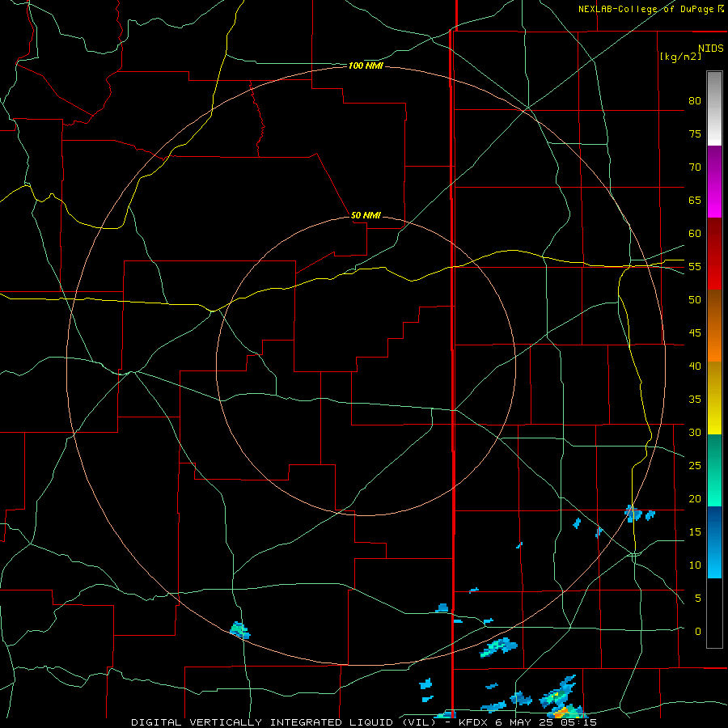
Task: Click the scale value 25 label
Action: [695, 465]
